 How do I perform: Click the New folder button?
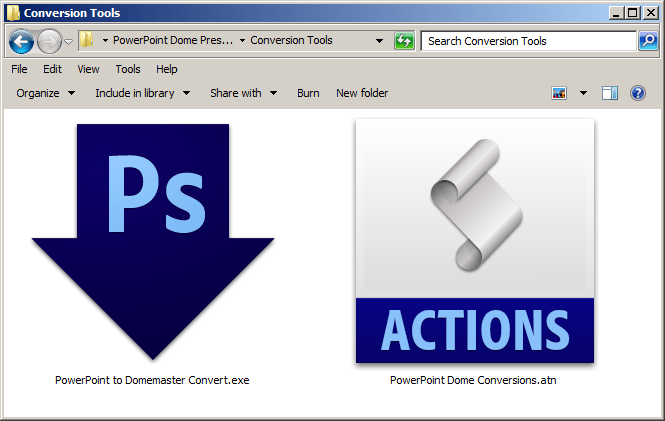362,93
